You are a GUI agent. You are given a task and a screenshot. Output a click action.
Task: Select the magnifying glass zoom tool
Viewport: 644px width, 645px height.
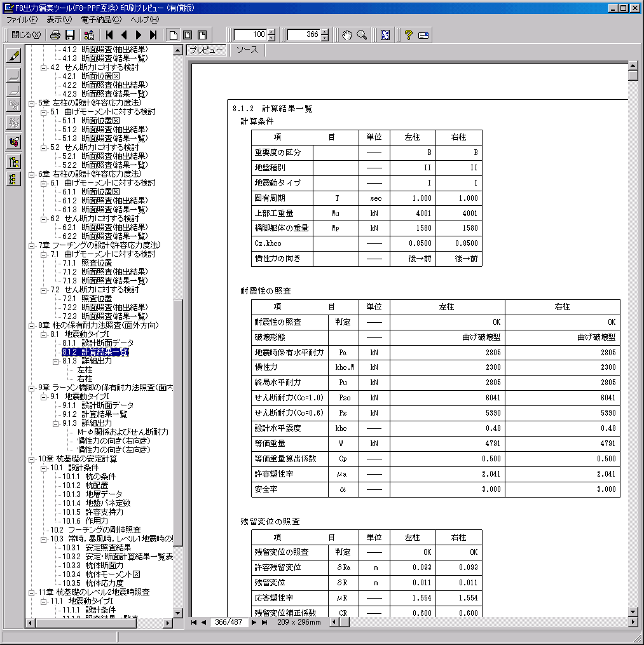pyautogui.click(x=362, y=35)
